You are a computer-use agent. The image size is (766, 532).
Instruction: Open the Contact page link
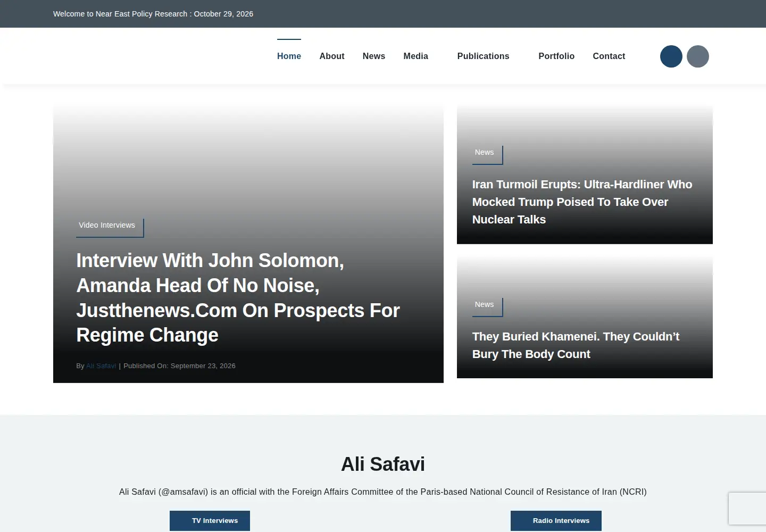tap(609, 56)
